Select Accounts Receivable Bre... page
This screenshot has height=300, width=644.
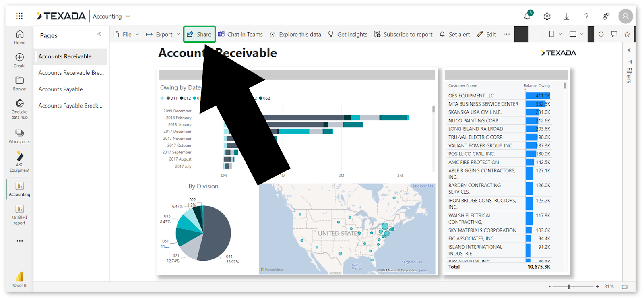tap(70, 73)
